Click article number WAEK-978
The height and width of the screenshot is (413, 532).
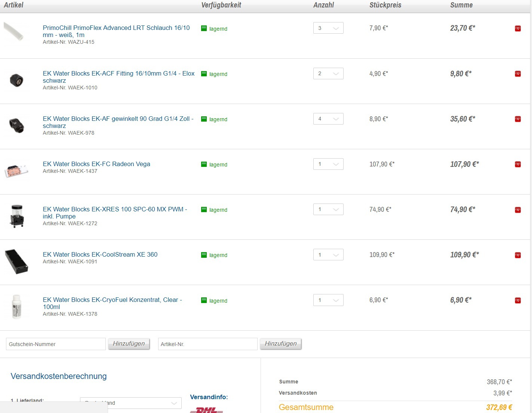click(81, 133)
